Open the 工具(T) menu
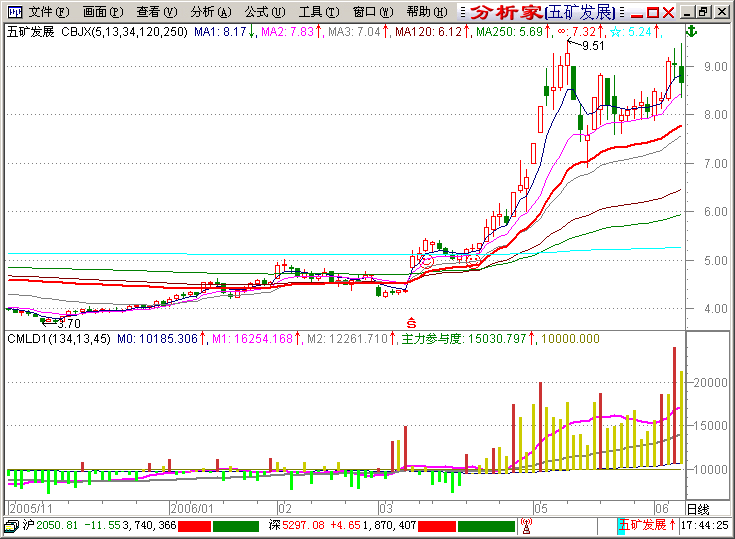This screenshot has width=735, height=539. (x=319, y=12)
